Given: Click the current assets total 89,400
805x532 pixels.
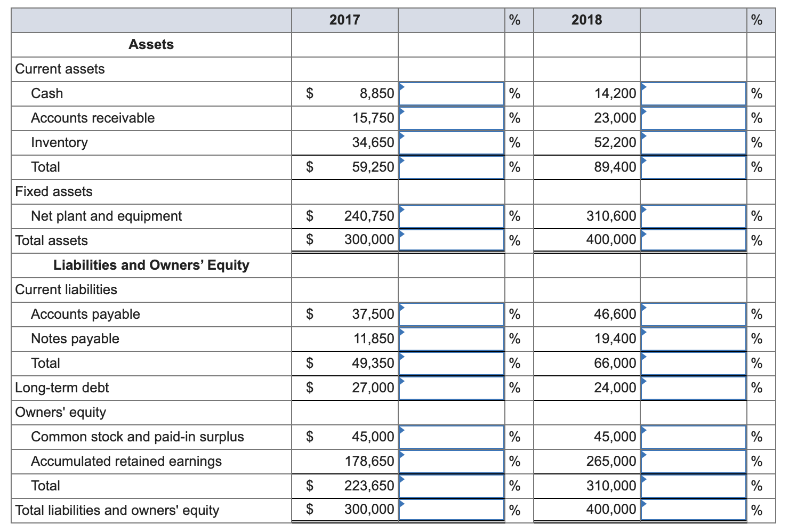Looking at the screenshot, I should [615, 167].
